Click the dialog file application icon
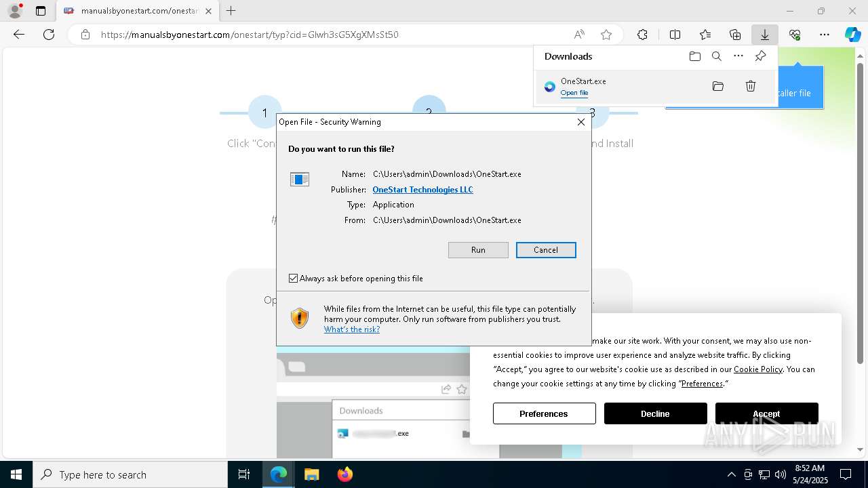868x488 pixels. coord(299,179)
